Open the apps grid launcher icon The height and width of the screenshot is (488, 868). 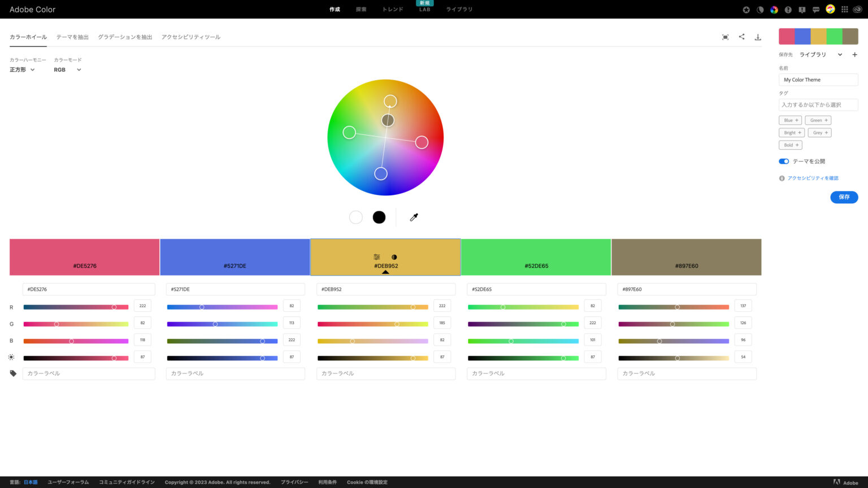coord(844,10)
